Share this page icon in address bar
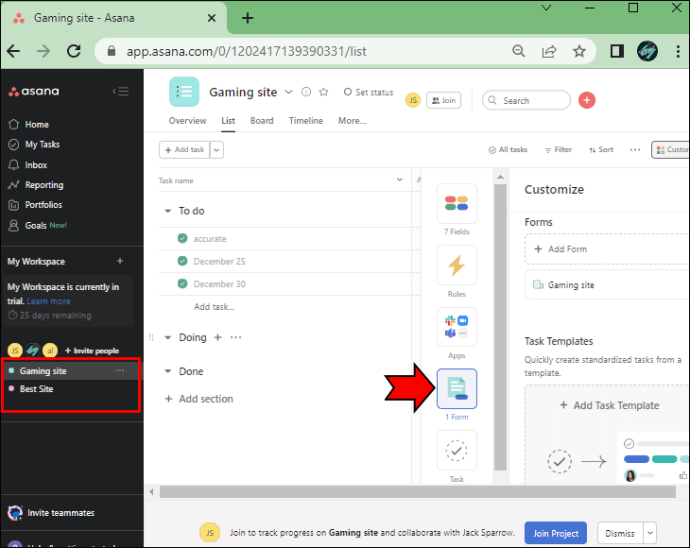Image resolution: width=690 pixels, height=548 pixels. (549, 51)
